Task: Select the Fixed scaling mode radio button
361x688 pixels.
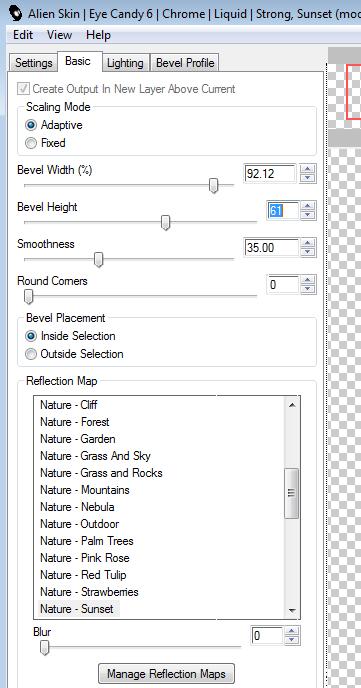Action: pyautogui.click(x=31, y=143)
